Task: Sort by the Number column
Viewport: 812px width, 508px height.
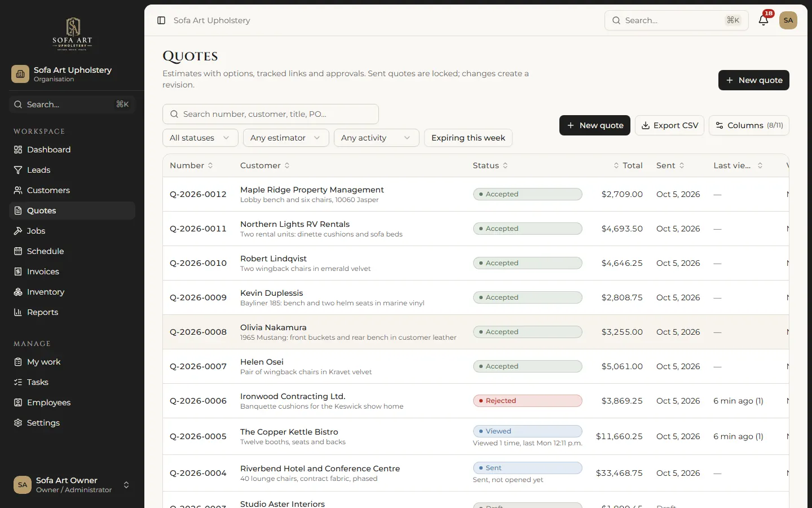Action: pos(191,165)
